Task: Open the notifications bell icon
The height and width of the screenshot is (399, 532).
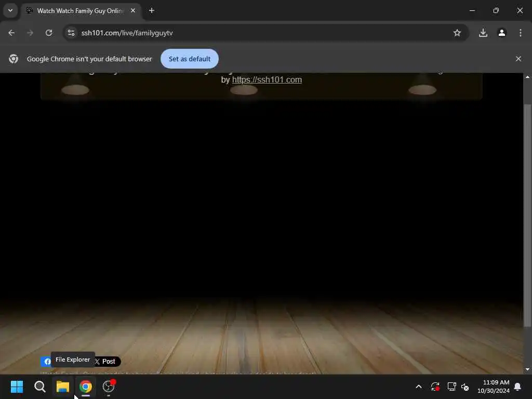Action: point(518,387)
